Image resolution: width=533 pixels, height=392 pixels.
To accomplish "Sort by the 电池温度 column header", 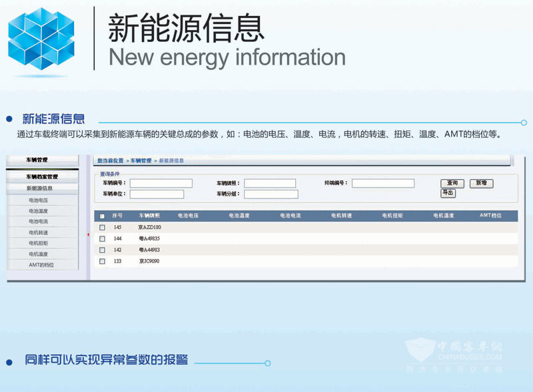I will click(239, 216).
